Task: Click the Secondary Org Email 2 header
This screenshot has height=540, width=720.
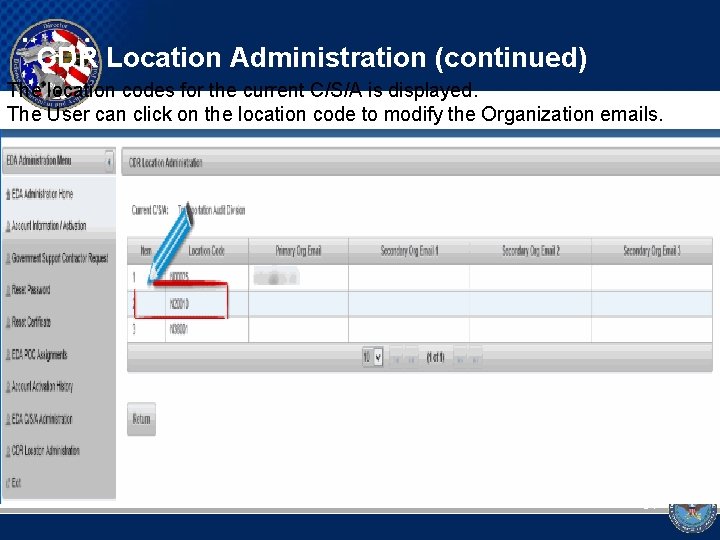Action: pyautogui.click(x=531, y=251)
